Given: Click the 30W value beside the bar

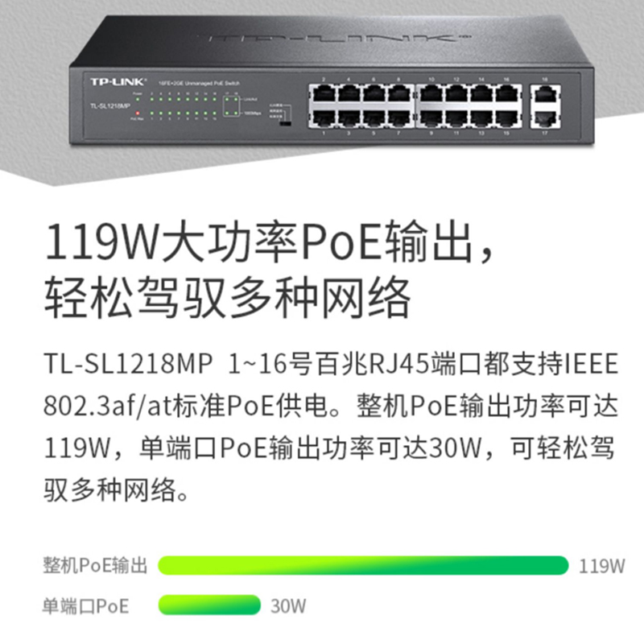Looking at the screenshot, I should 288,606.
